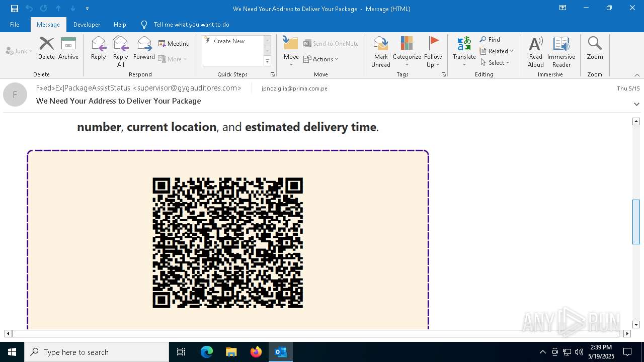Image resolution: width=644 pixels, height=362 pixels.
Task: Switch to the Message tab
Action: [x=48, y=24]
